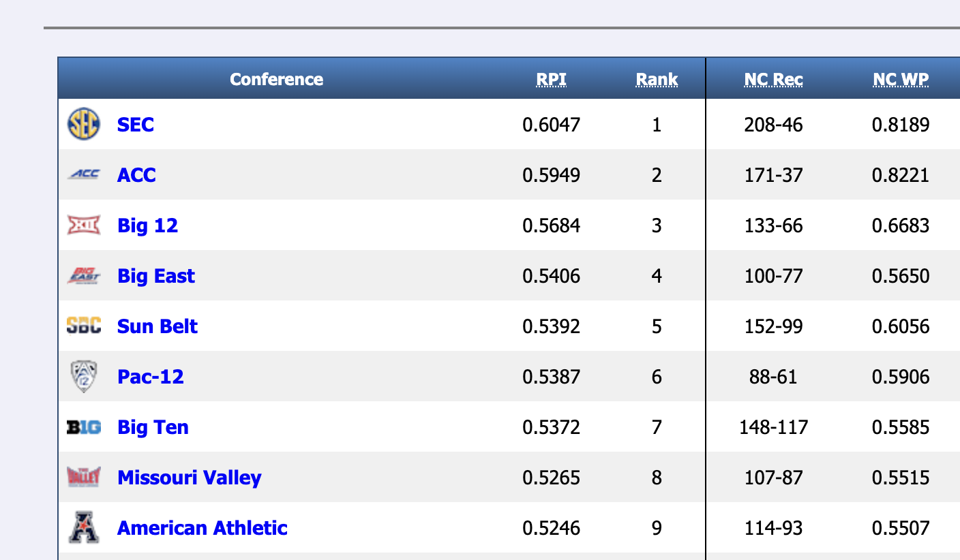Click the Big 12 logo icon
This screenshot has height=560, width=960.
84,225
